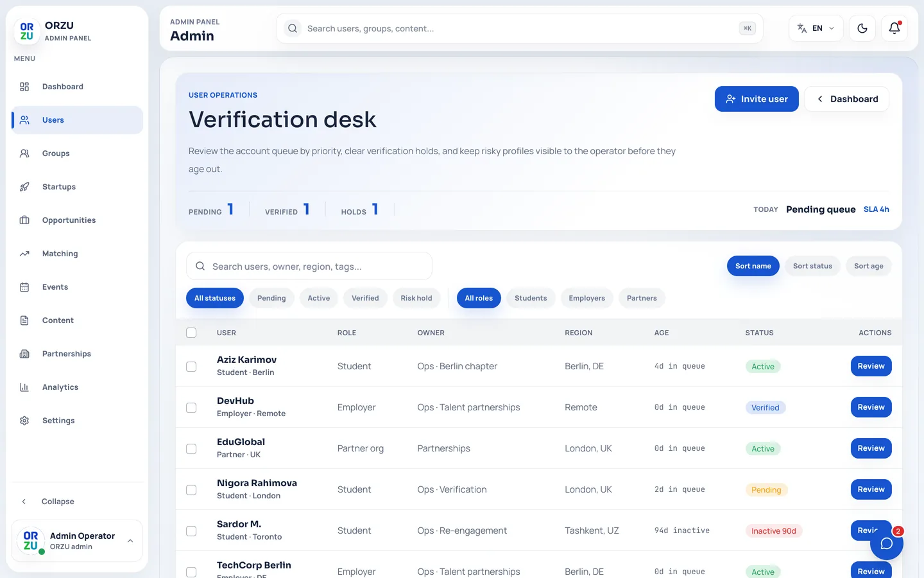Click the Groups sidebar icon
Screen dimensions: 924x578
pos(24,153)
